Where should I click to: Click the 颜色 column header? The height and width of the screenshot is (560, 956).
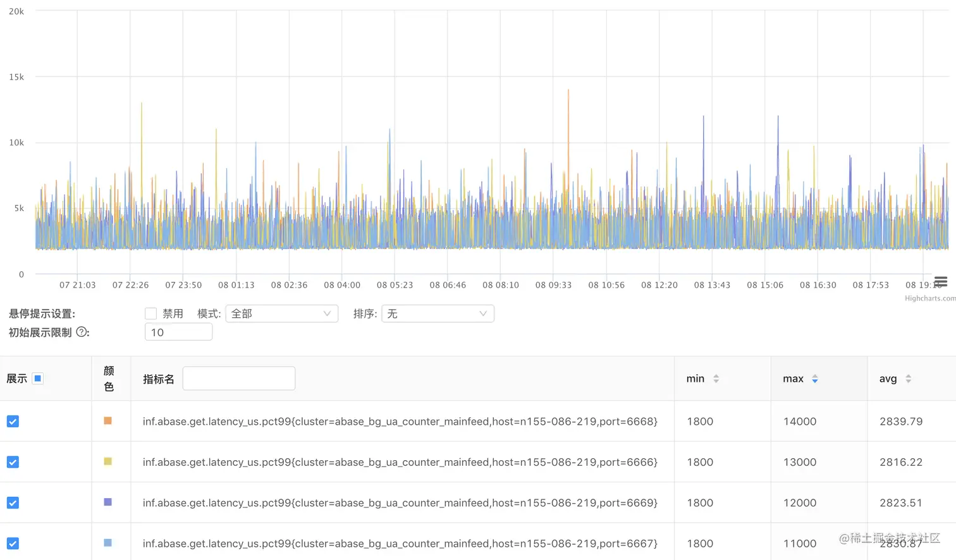click(x=109, y=379)
